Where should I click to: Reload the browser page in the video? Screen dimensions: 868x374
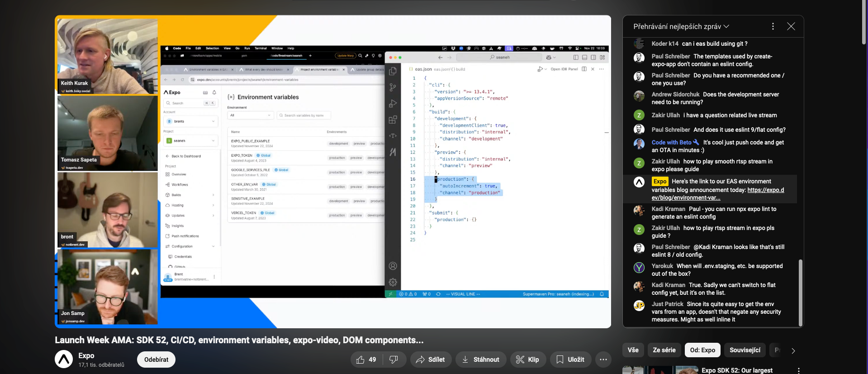click(x=183, y=79)
